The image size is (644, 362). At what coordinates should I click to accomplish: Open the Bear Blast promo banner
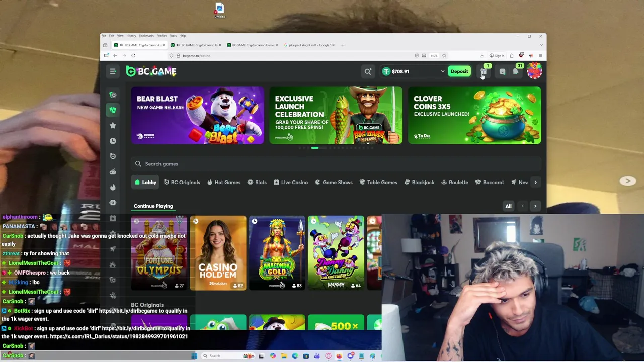point(197,116)
